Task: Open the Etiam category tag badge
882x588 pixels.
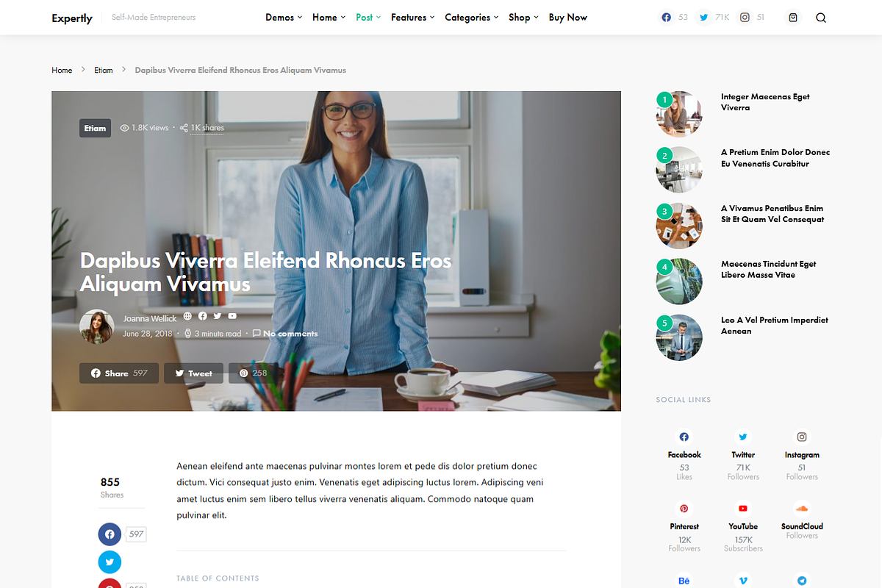Action: coord(95,128)
